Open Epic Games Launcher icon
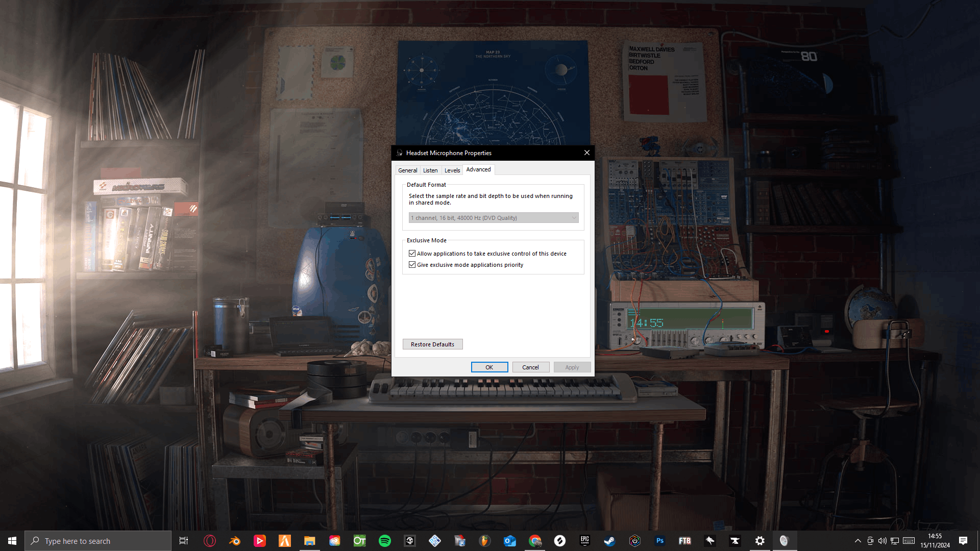The width and height of the screenshot is (980, 551). coord(584,541)
